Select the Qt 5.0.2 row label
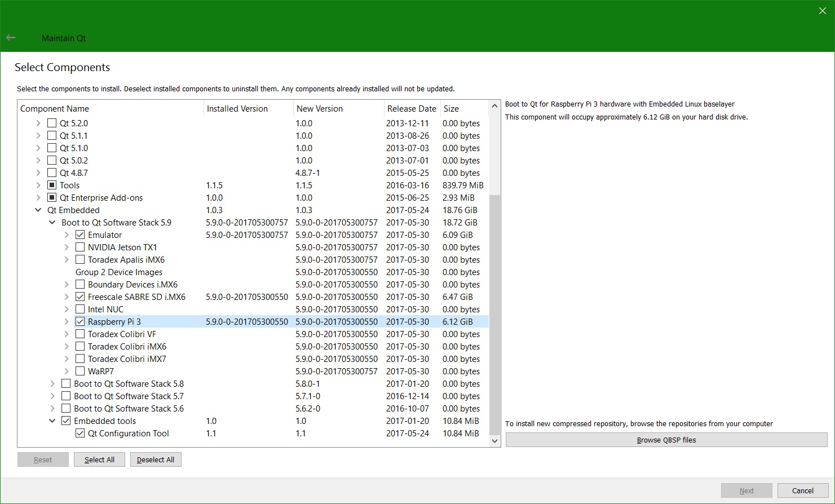Image resolution: width=835 pixels, height=504 pixels. (x=74, y=160)
